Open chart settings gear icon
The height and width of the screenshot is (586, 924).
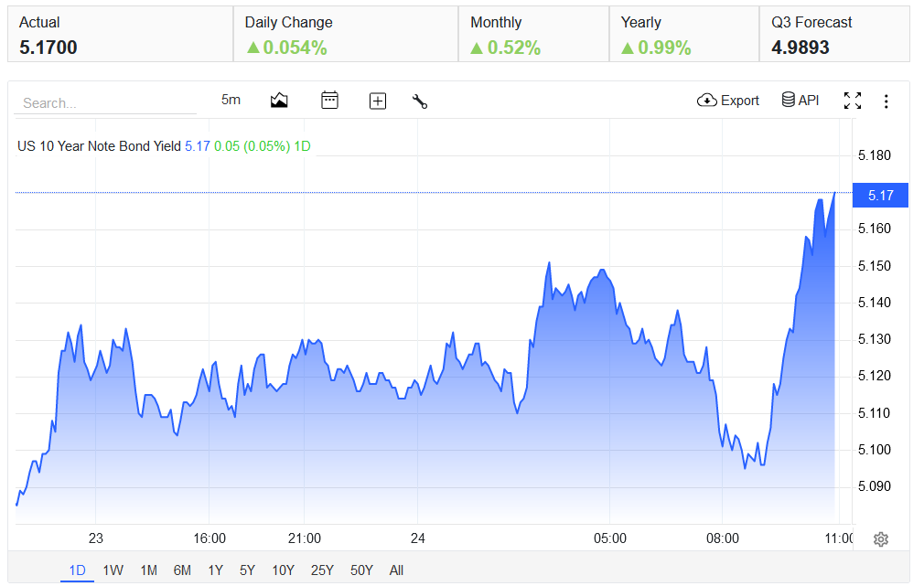pos(880,538)
